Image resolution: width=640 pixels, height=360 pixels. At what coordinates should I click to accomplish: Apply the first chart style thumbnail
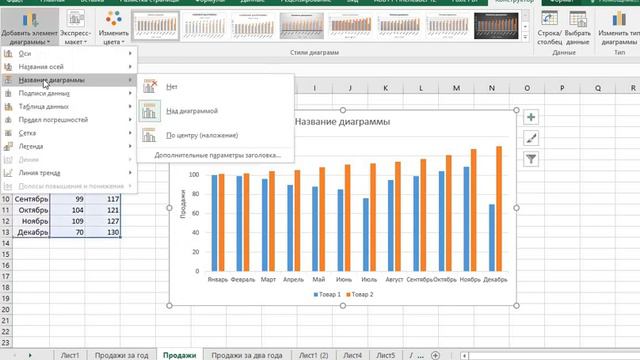[156, 26]
